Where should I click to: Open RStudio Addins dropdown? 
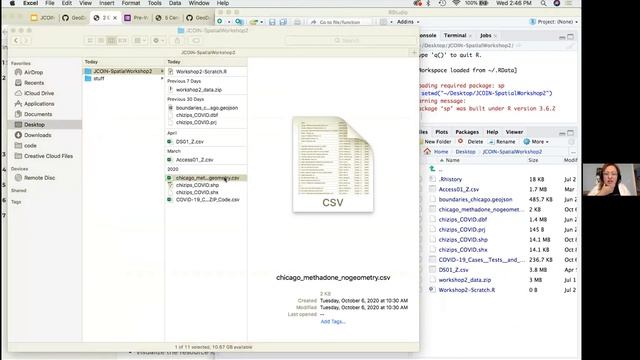coord(408,22)
